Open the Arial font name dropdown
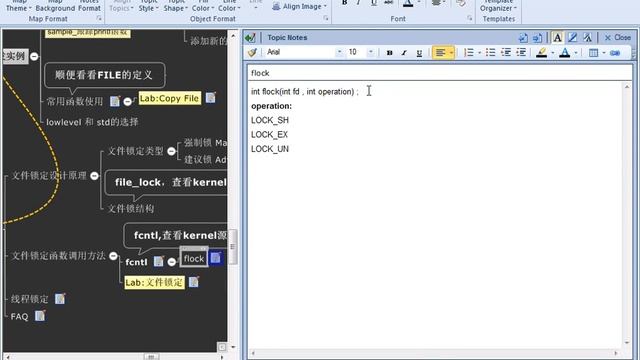 (339, 52)
